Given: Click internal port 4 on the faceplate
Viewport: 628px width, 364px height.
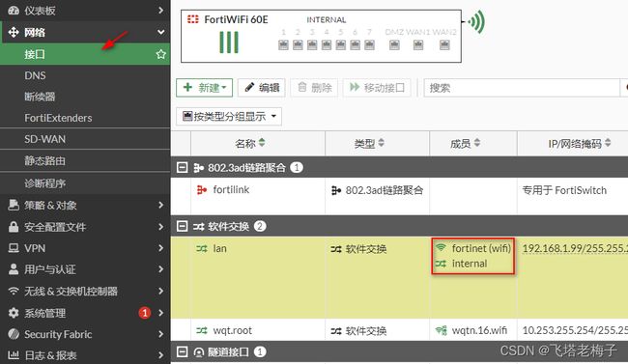Looking at the screenshot, I should click(x=327, y=44).
